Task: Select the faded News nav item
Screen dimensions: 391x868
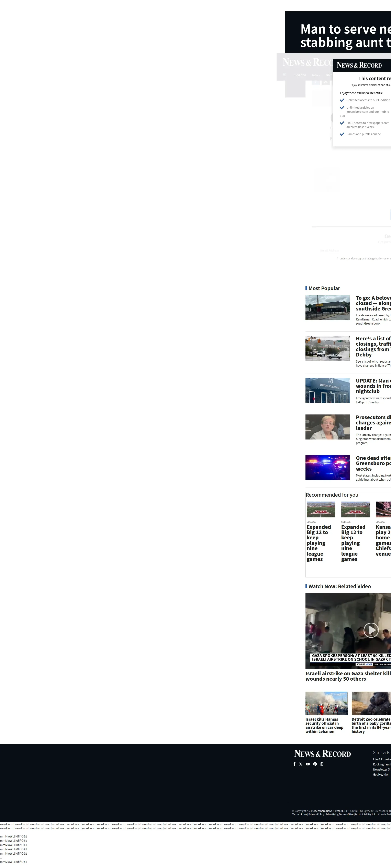Action: [x=316, y=75]
